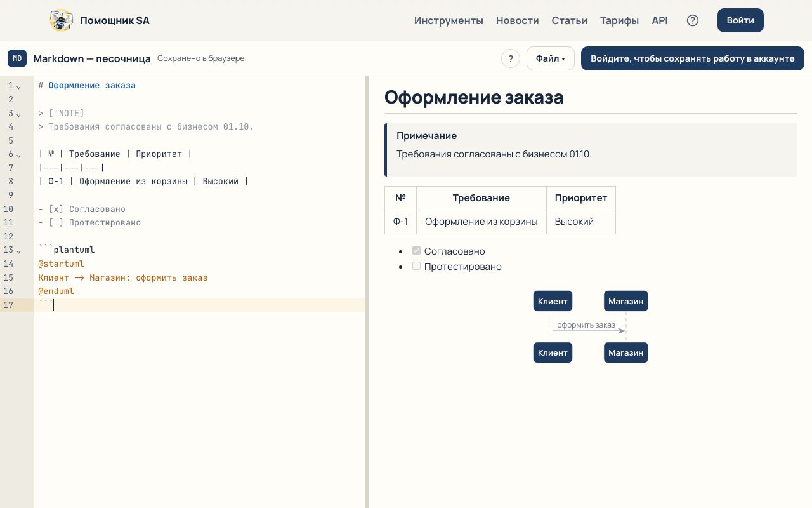
Task: Open the Файл dropdown menu
Action: (x=551, y=58)
